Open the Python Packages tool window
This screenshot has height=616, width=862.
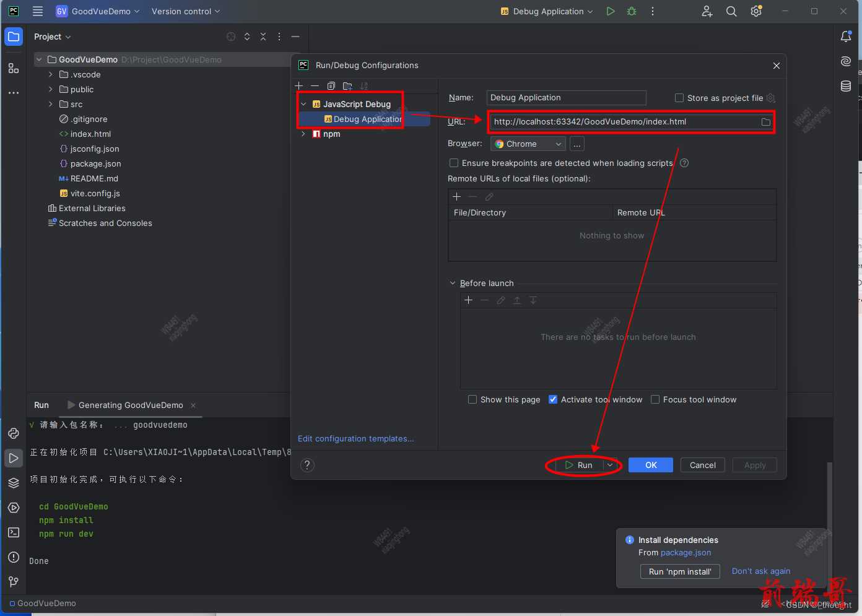(14, 433)
